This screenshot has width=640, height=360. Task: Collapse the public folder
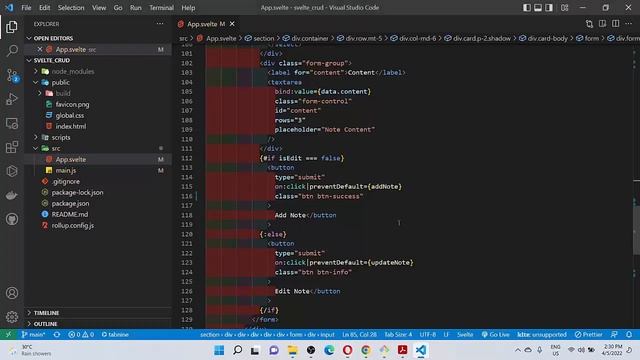click(x=36, y=82)
